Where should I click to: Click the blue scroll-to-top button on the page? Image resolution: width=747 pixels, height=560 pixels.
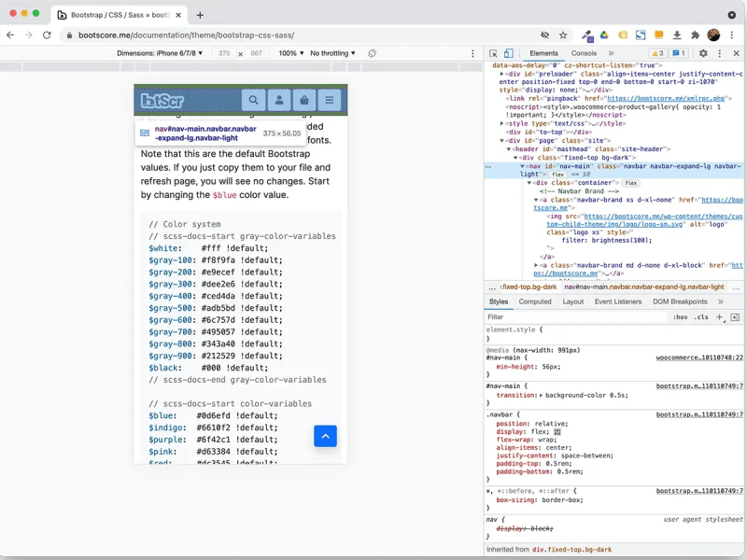pos(325,436)
